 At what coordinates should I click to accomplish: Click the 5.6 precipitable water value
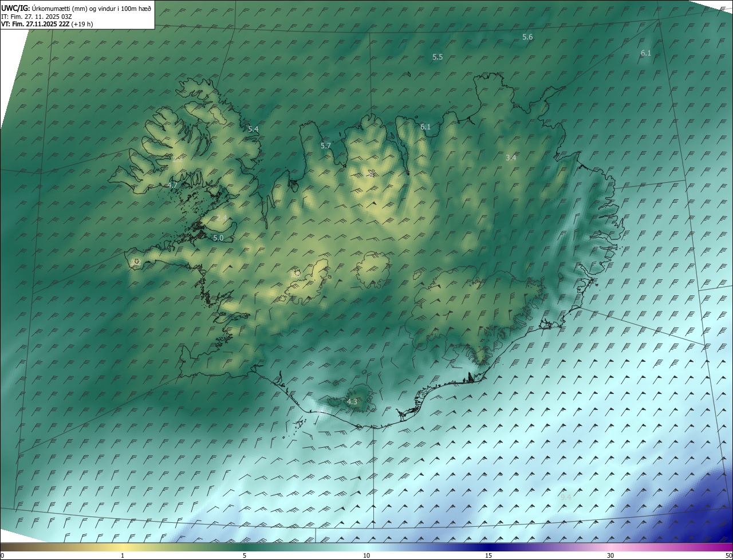click(527, 37)
